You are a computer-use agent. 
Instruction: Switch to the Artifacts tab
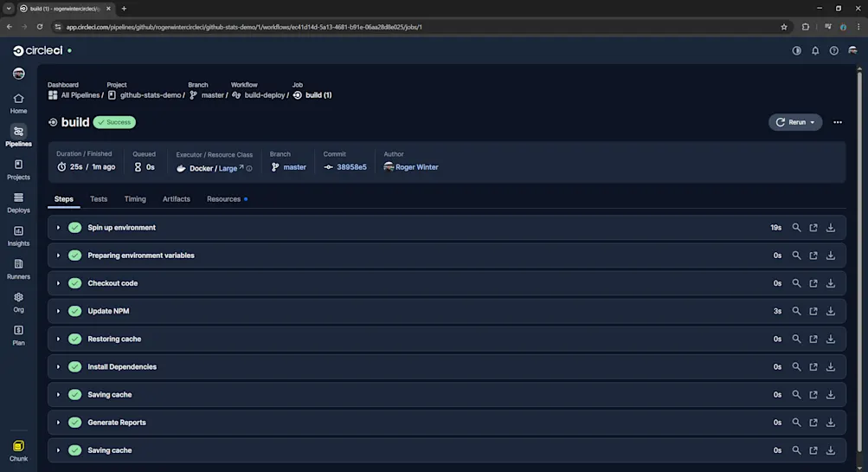click(x=176, y=199)
